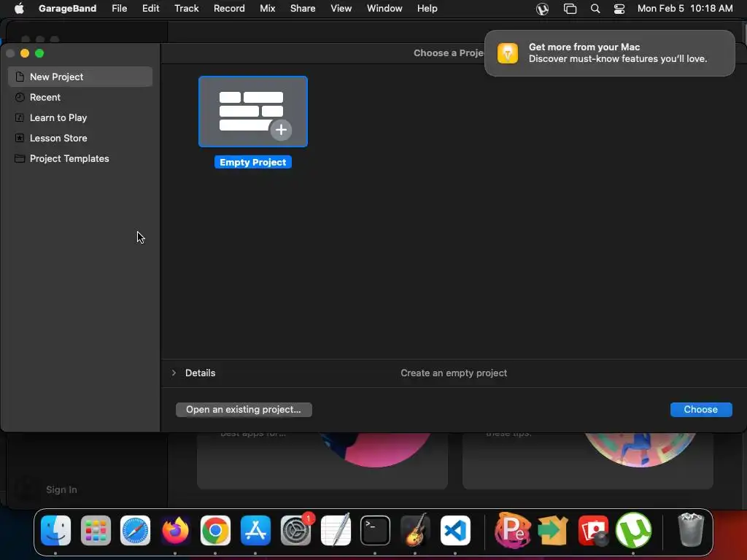
Task: Click the Choose button
Action: click(701, 410)
